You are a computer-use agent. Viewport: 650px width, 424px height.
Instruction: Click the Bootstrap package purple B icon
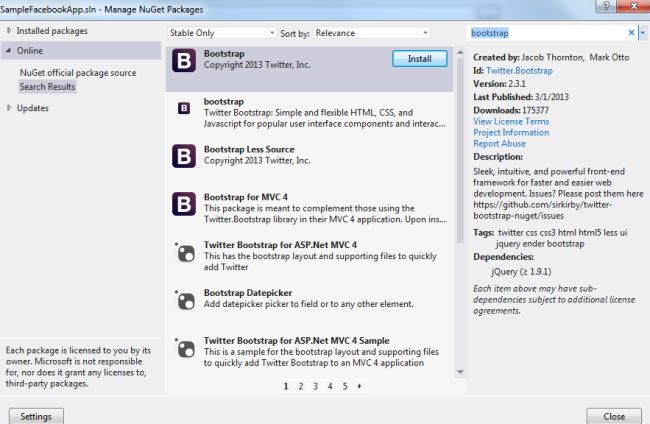[184, 61]
